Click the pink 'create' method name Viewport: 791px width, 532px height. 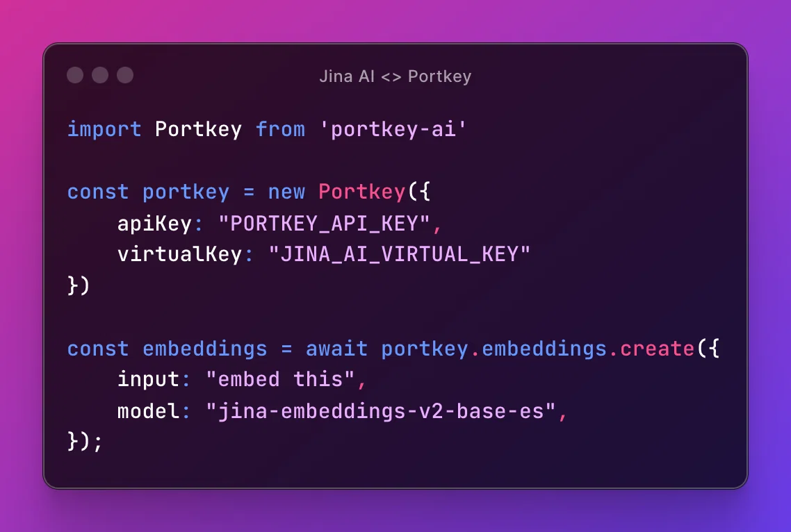pos(658,349)
